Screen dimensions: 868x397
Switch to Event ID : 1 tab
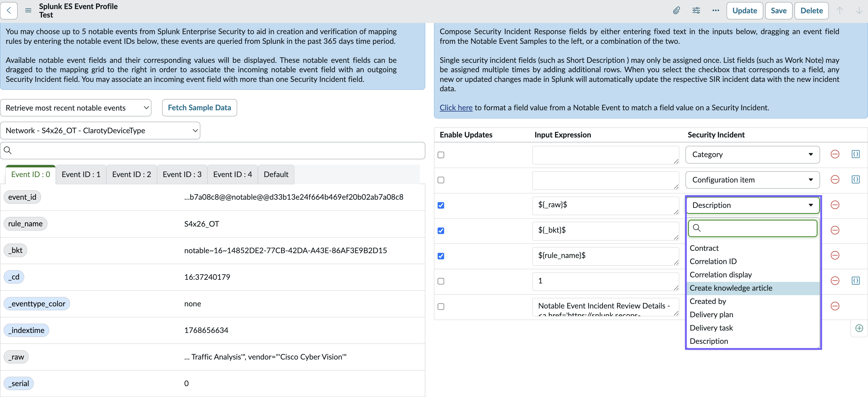pos(81,175)
